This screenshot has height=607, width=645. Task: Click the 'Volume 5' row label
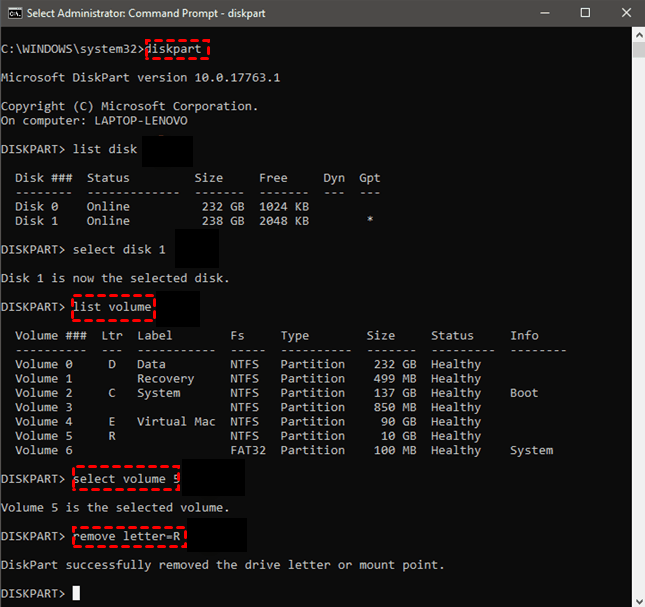pos(44,436)
